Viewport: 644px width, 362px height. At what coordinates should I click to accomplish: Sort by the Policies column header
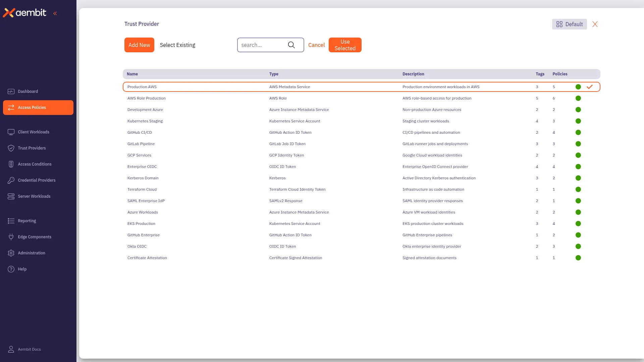coord(560,74)
